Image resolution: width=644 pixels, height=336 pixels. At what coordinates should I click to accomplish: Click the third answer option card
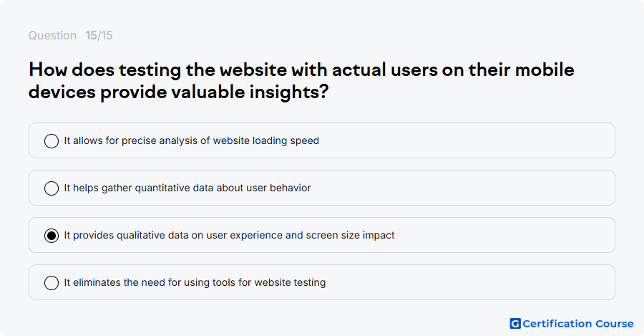pos(322,235)
